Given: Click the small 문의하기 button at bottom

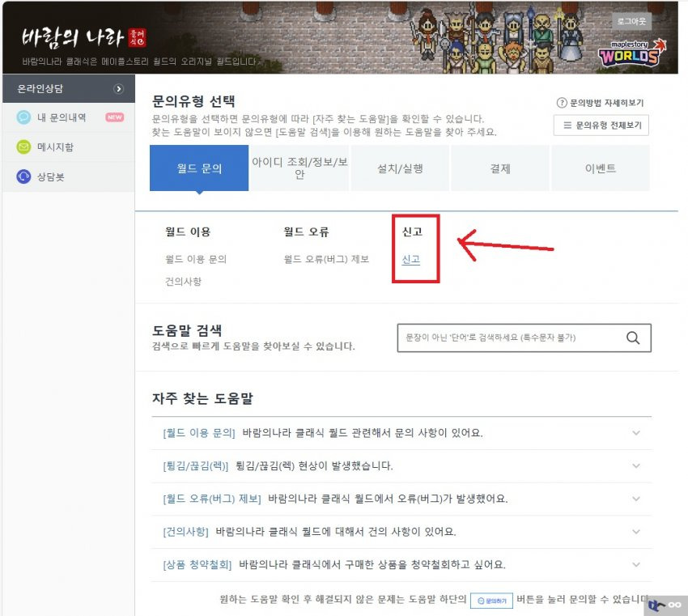Looking at the screenshot, I should pos(491,601).
